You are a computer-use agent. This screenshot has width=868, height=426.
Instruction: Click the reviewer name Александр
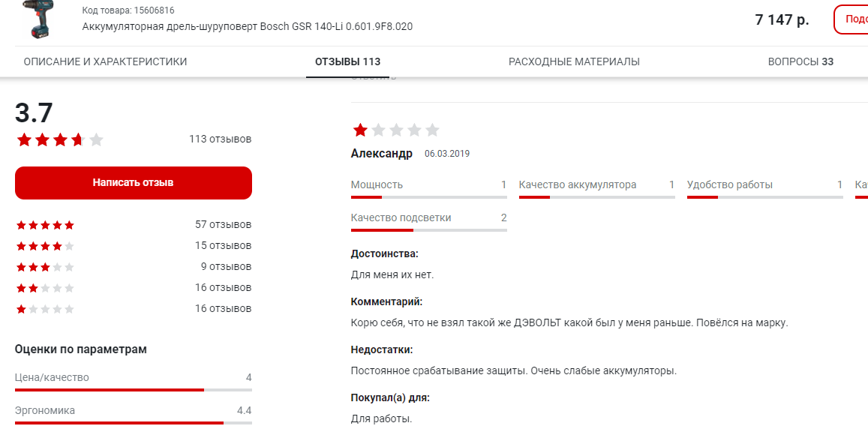click(381, 154)
